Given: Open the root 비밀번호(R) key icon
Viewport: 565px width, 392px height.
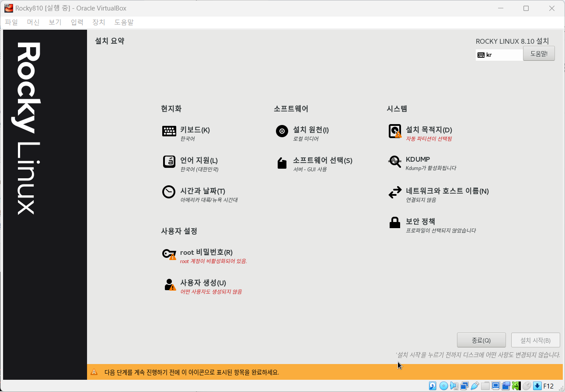Looking at the screenshot, I should [169, 254].
